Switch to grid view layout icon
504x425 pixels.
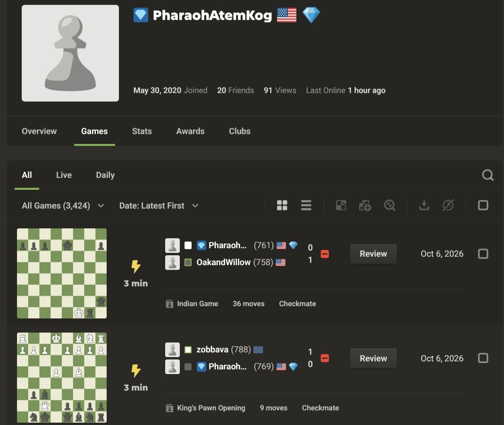pyautogui.click(x=282, y=205)
